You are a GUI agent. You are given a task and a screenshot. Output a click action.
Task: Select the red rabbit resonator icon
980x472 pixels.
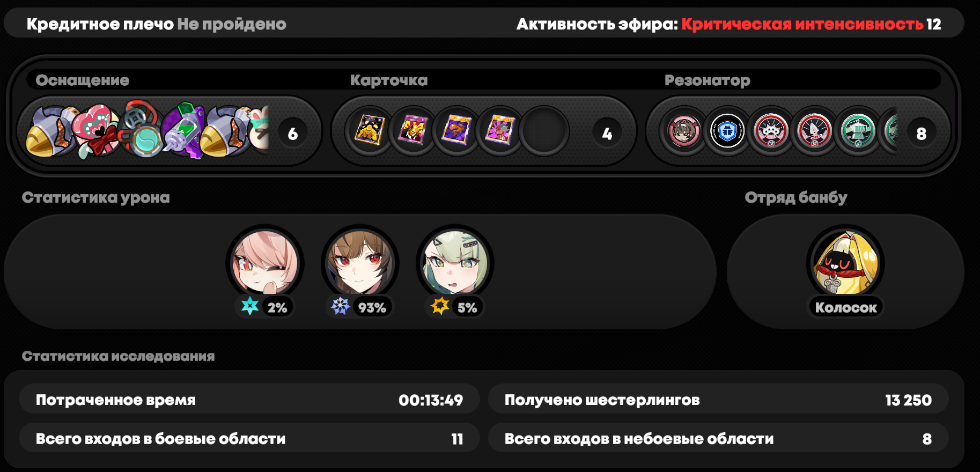click(x=815, y=131)
